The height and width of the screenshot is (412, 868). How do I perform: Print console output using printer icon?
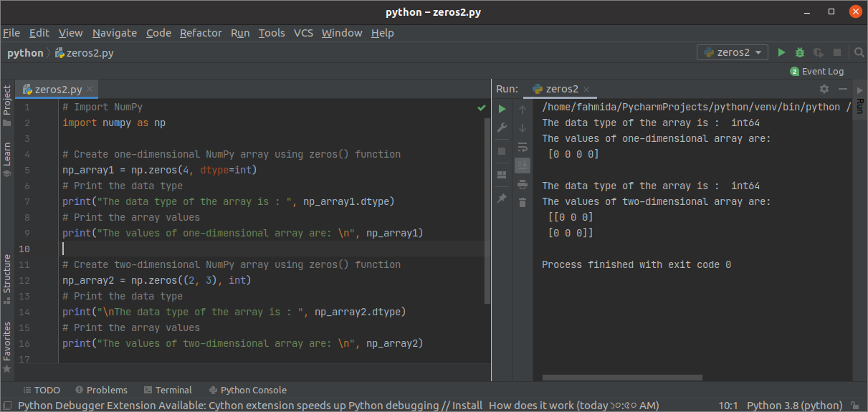click(523, 184)
